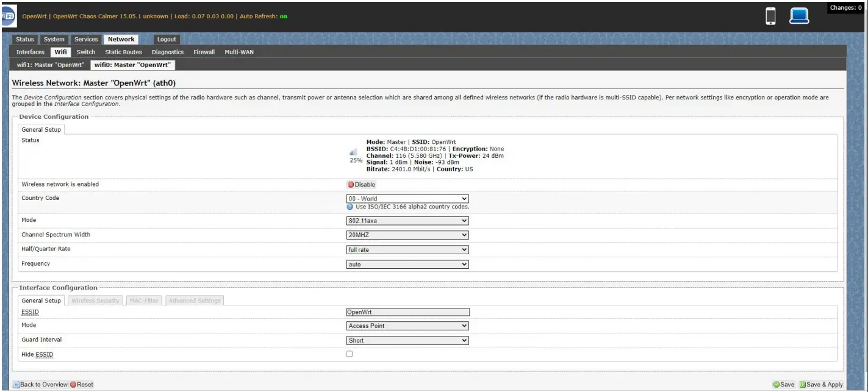Switch to mobile view using phone icon
868x392 pixels.
[770, 16]
